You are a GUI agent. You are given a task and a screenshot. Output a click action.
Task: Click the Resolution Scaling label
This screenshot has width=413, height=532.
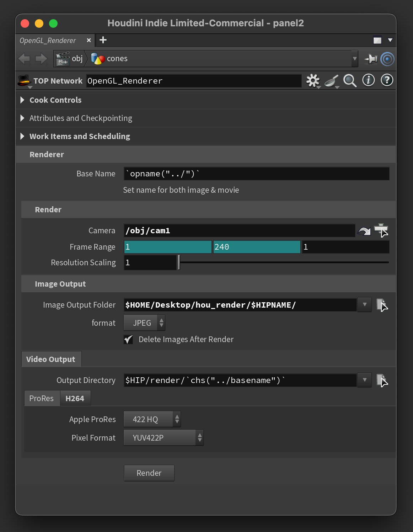click(x=83, y=262)
